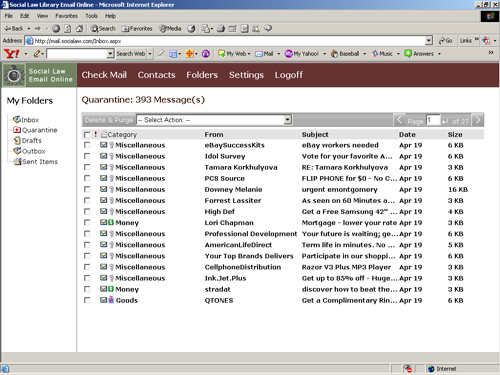Screen dimensions: 500x375
Task: Open the My Yahoo! dropdown arrow
Action: (x=324, y=54)
